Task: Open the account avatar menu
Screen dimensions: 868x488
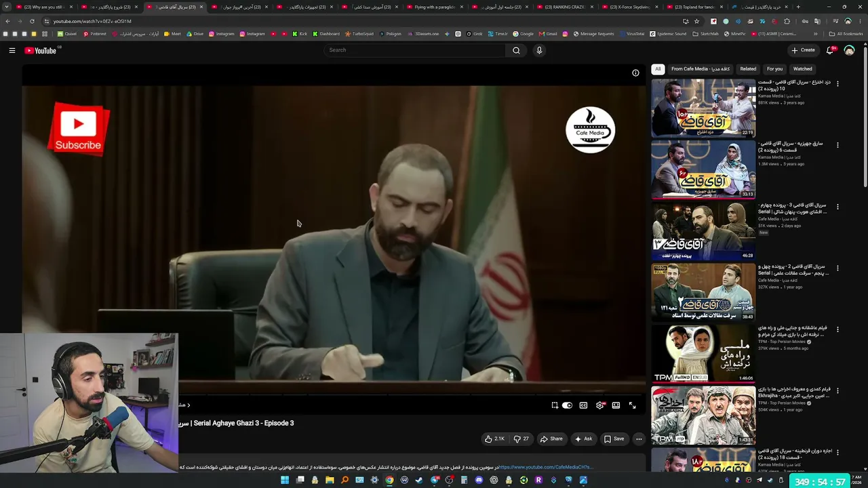Action: click(x=849, y=50)
